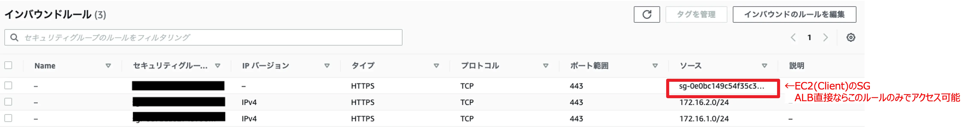Click the search magnifier icon
Image resolution: width=980 pixels, height=127 pixels.
pos(14,38)
